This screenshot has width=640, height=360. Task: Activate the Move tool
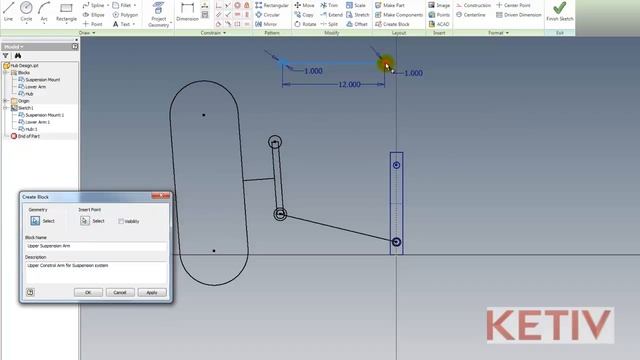click(x=304, y=5)
